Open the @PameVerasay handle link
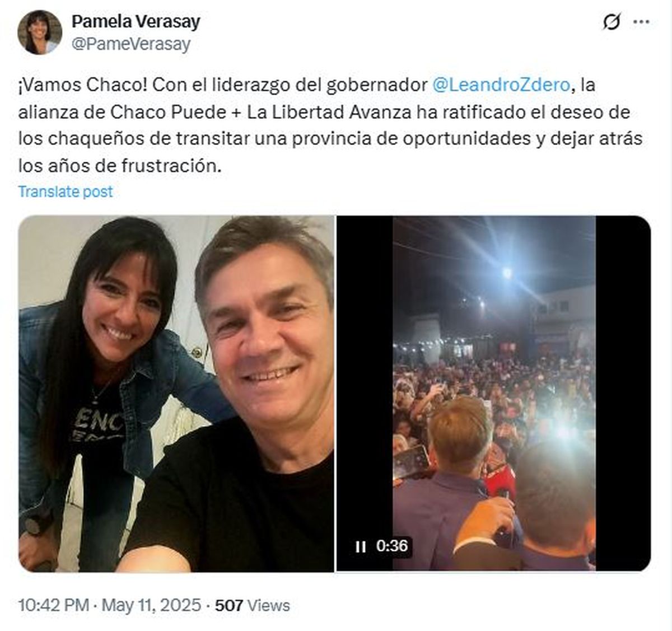This screenshot has width=672, height=631. [131, 44]
